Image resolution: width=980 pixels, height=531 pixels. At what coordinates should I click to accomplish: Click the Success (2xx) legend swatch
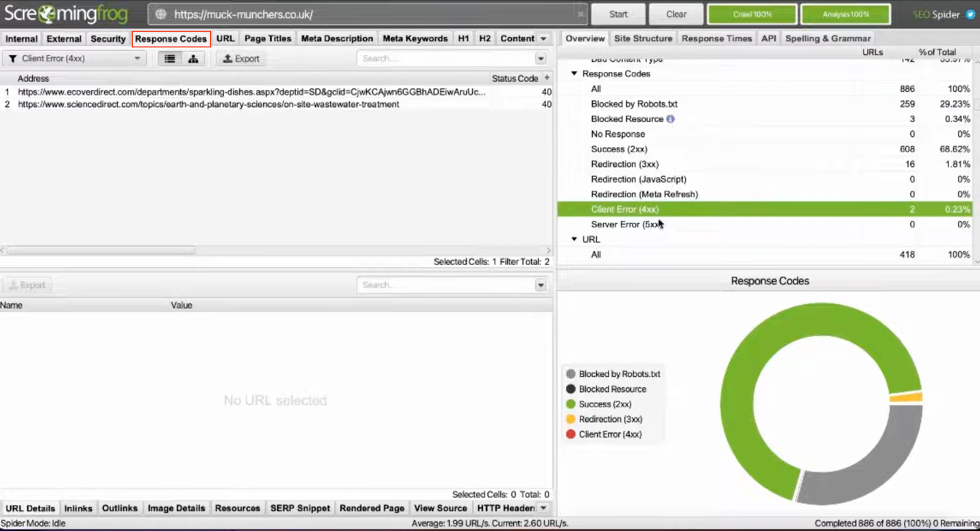coord(571,404)
